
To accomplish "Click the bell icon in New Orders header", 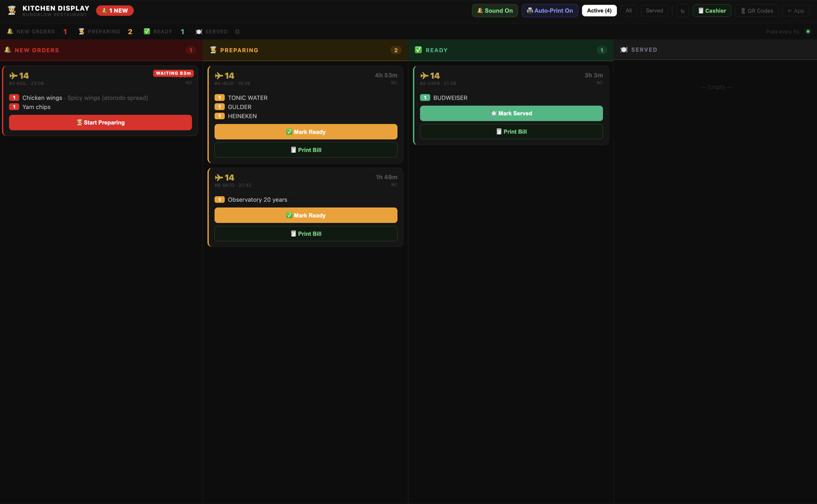I will pyautogui.click(x=8, y=50).
